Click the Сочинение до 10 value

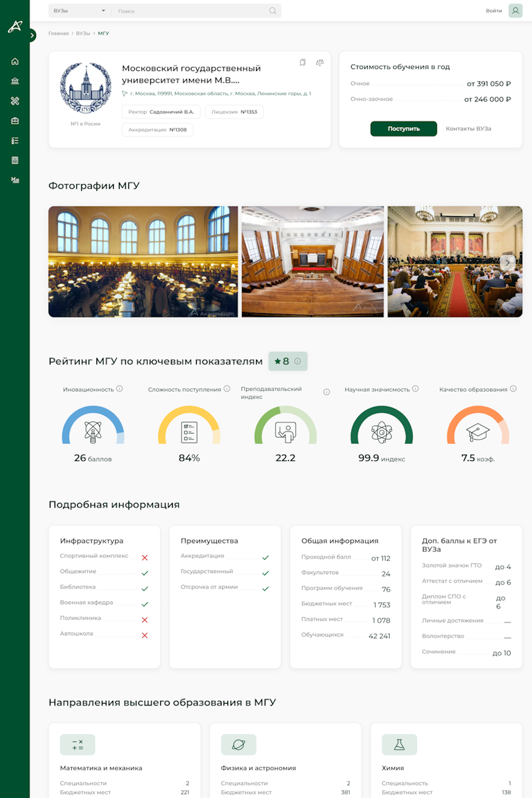502,653
